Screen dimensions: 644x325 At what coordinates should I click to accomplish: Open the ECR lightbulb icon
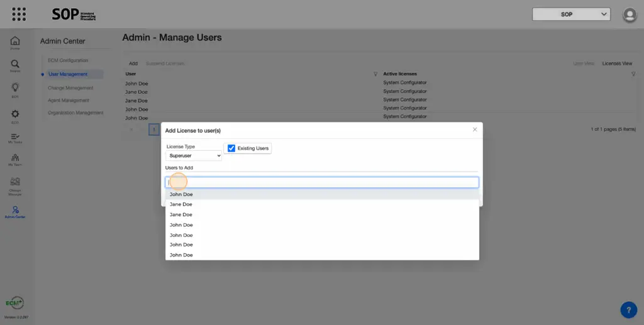(x=15, y=89)
